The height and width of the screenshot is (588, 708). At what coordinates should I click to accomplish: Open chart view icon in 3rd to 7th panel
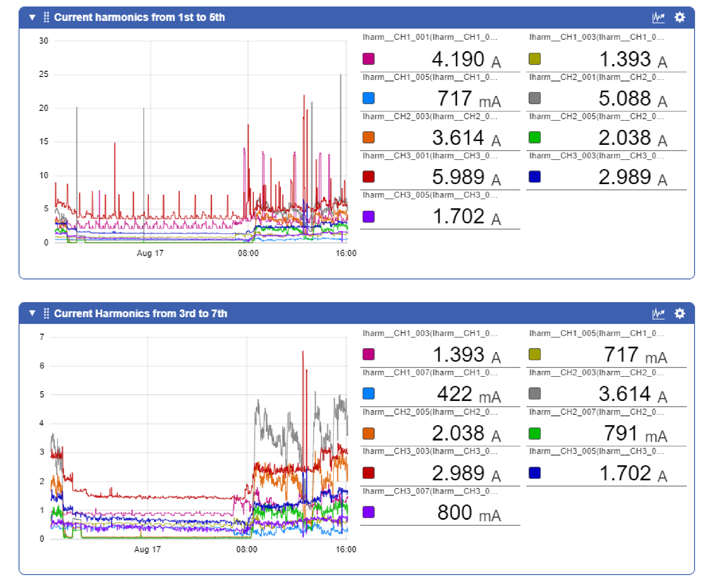pos(658,313)
